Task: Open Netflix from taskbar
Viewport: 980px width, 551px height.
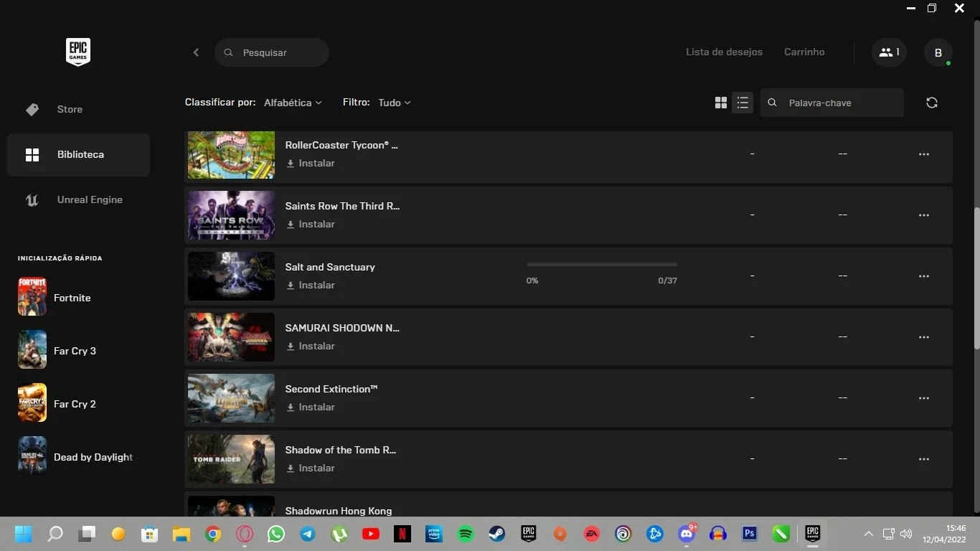Action: pos(402,534)
